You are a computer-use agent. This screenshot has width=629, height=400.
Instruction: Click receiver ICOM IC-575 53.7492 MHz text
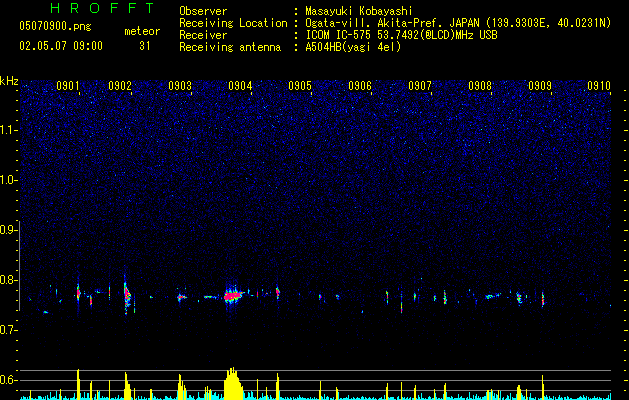pyautogui.click(x=401, y=35)
